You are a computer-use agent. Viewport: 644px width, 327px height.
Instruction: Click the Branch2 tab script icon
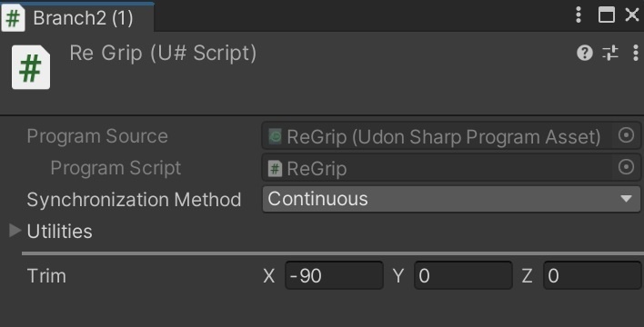point(13,18)
